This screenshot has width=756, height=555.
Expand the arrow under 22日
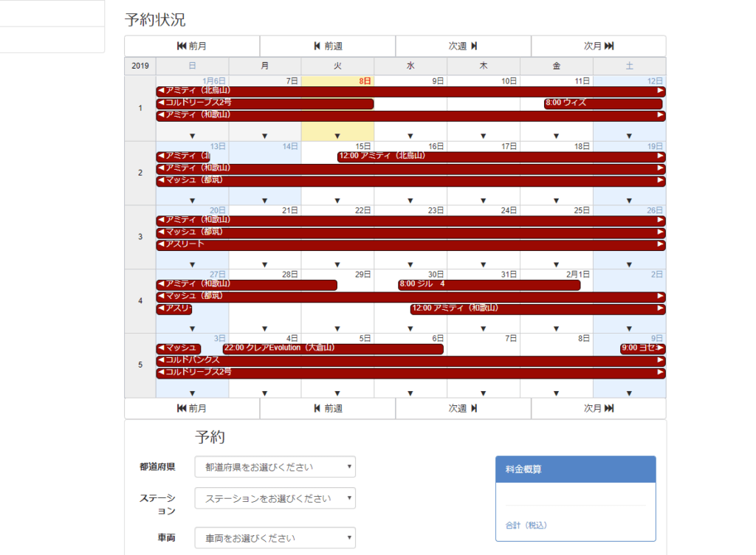(x=337, y=264)
